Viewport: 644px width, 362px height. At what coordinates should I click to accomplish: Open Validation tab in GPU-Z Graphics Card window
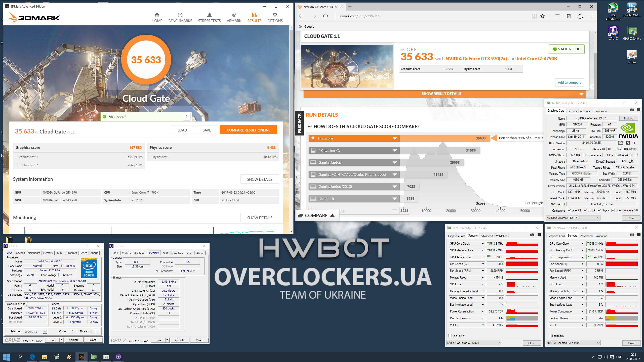pos(601,111)
